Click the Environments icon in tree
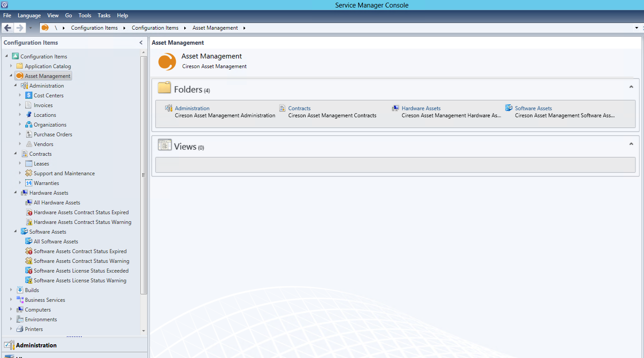Viewport: 644px width, 358px height. (x=20, y=319)
